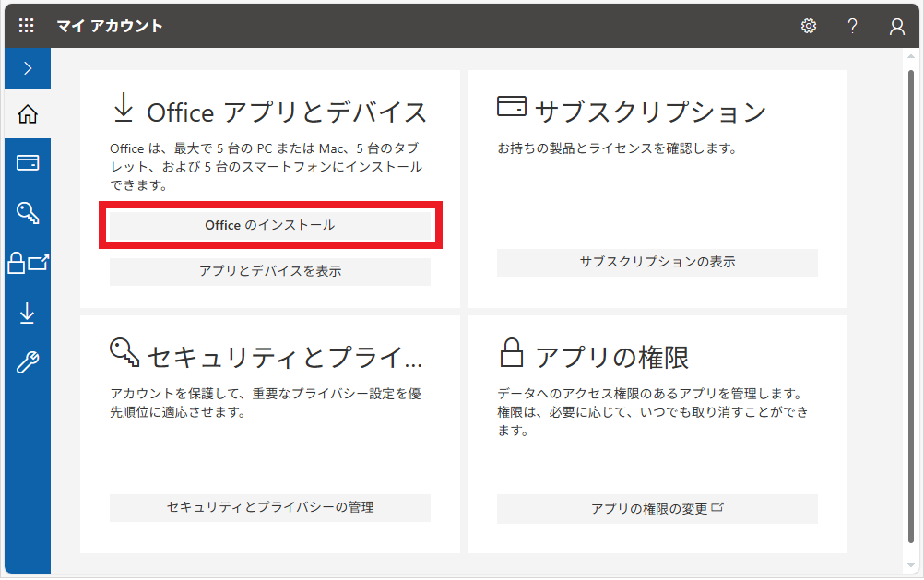Click the お持ちの製品とライセンスを確認します text
Image resolution: width=924 pixels, height=580 pixels.
click(618, 148)
